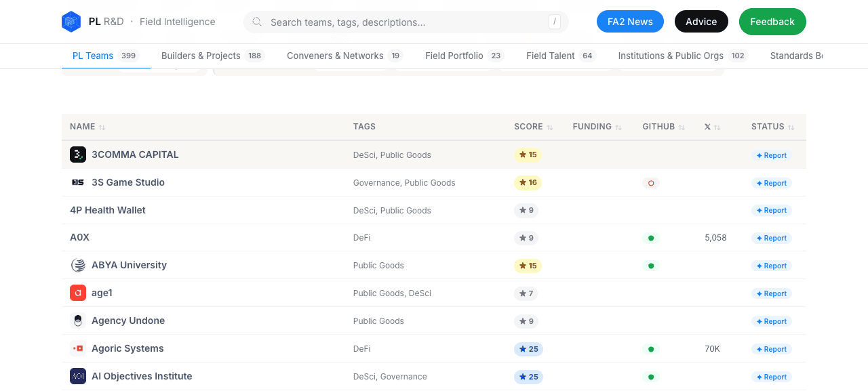Click the green Feedback button

(x=772, y=22)
